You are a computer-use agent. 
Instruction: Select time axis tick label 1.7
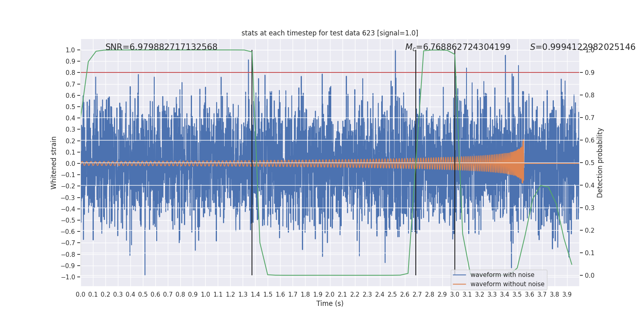(293, 295)
